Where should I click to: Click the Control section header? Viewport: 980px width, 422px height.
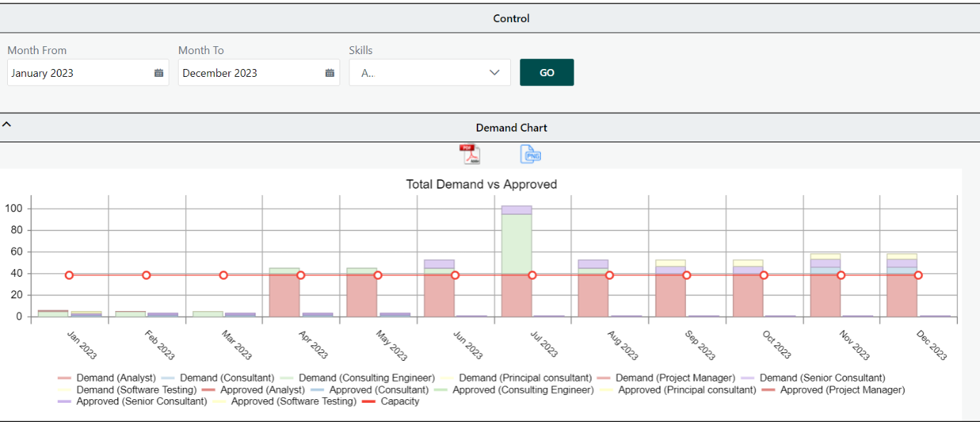click(x=490, y=19)
